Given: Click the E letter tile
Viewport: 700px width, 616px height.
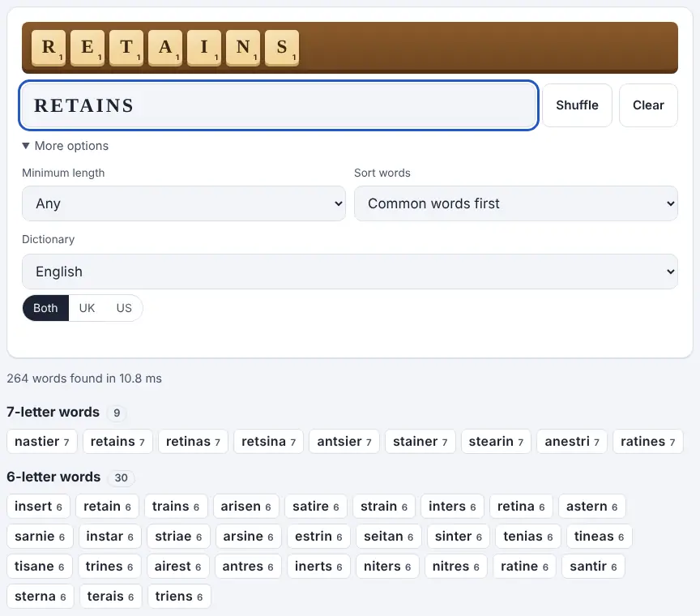Looking at the screenshot, I should (87, 48).
